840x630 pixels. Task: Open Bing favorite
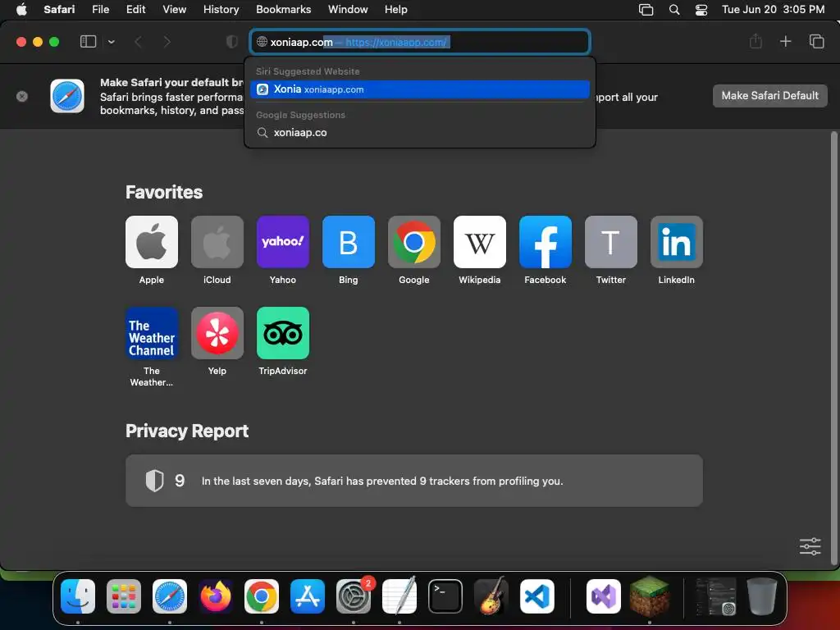[348, 242]
